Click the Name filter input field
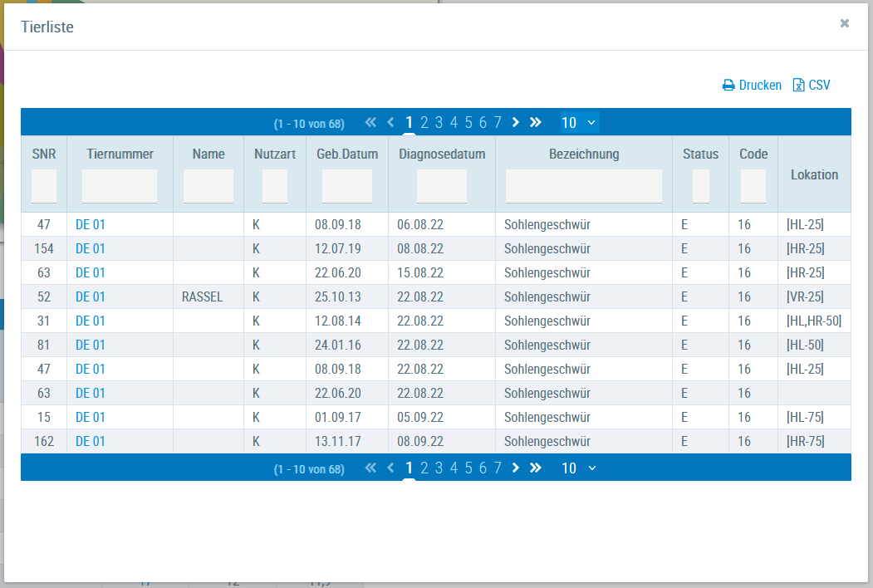 [x=208, y=186]
